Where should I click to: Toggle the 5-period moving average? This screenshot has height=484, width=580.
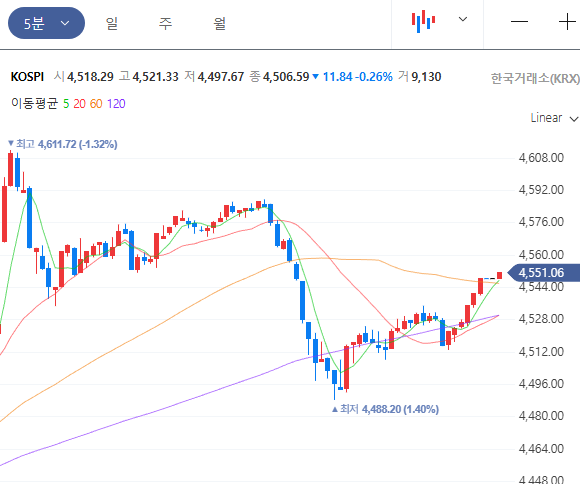pyautogui.click(x=66, y=104)
